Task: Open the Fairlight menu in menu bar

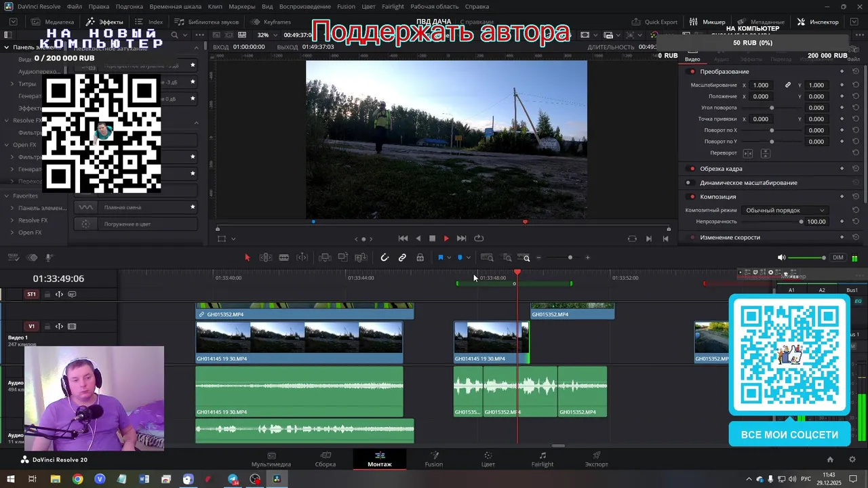Action: point(393,6)
